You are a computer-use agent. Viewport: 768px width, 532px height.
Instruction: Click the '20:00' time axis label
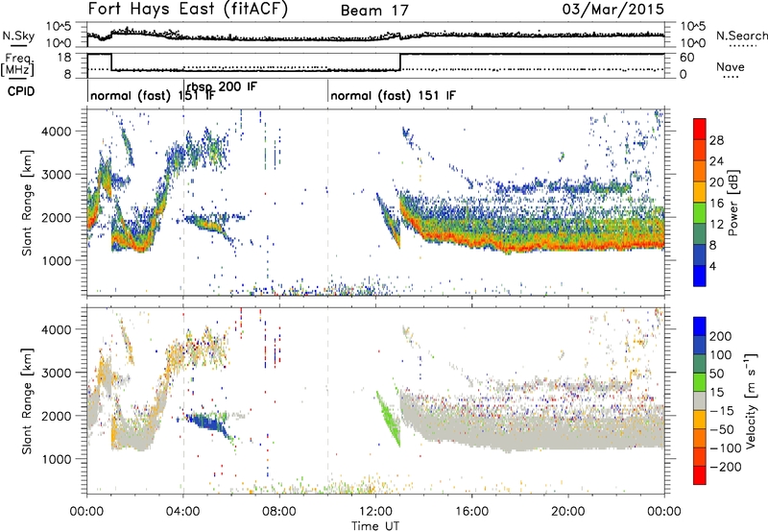[568, 512]
